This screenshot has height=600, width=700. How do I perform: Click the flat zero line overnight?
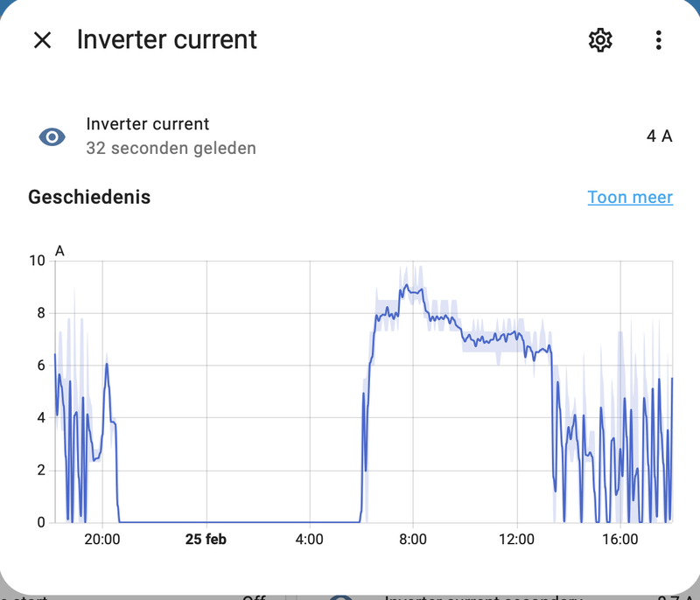click(236, 522)
